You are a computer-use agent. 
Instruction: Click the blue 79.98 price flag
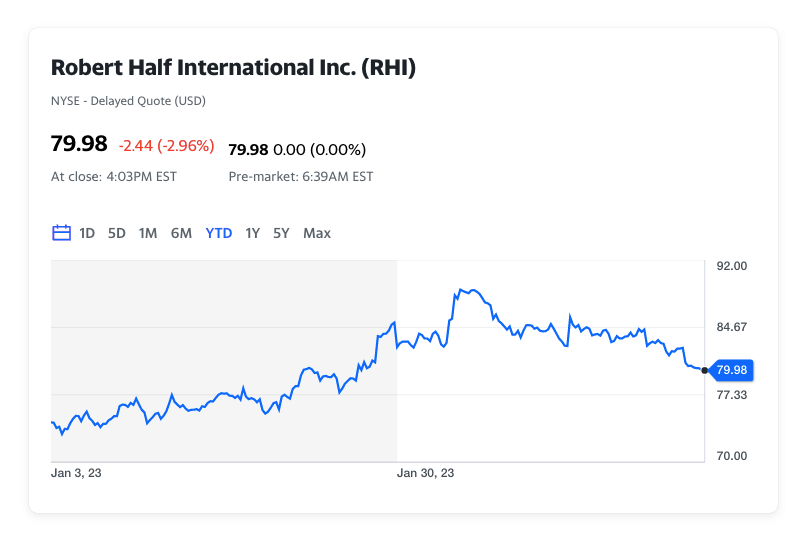coord(731,370)
